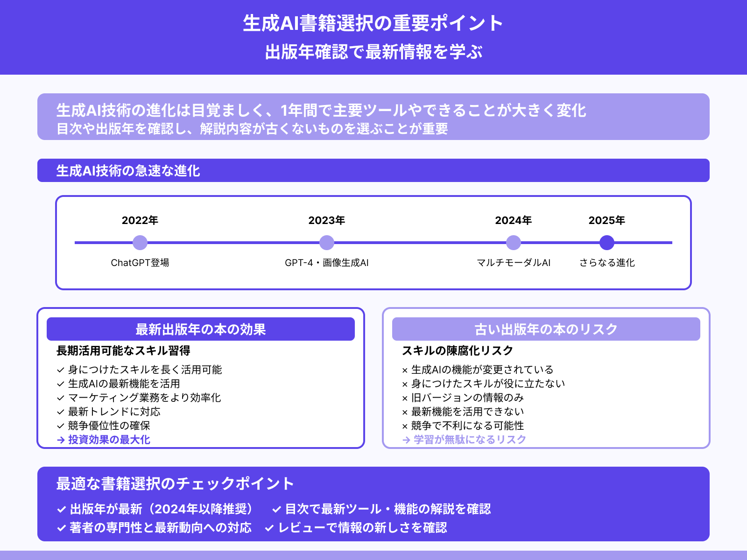Image resolution: width=747 pixels, height=560 pixels.
Task: Click the 投資効果の最大化 link text
Action: pyautogui.click(x=109, y=440)
